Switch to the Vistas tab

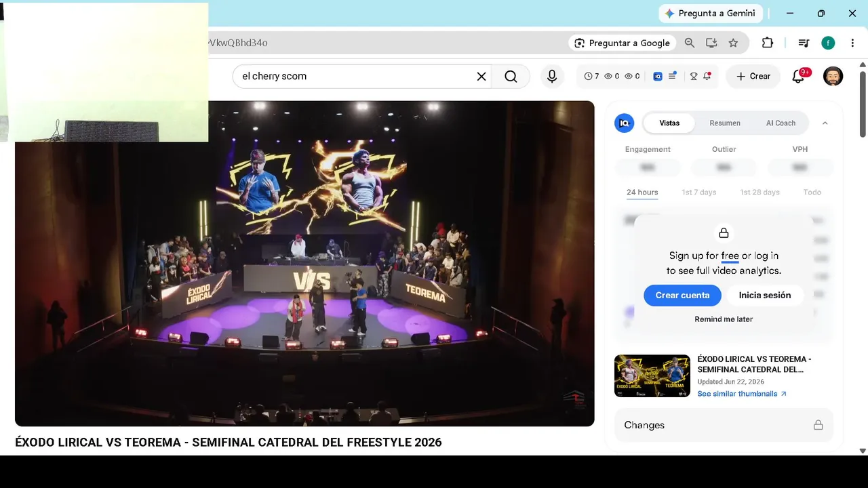tap(669, 123)
